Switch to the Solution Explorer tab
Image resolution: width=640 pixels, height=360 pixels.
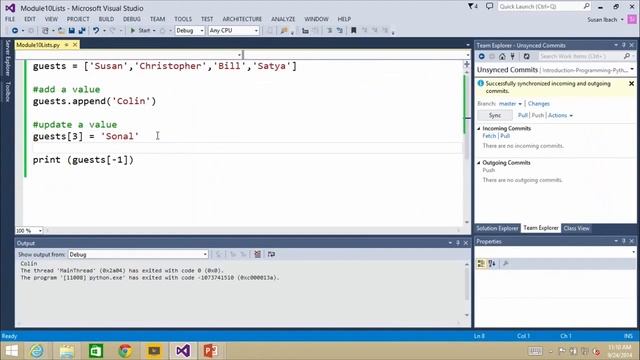click(497, 228)
